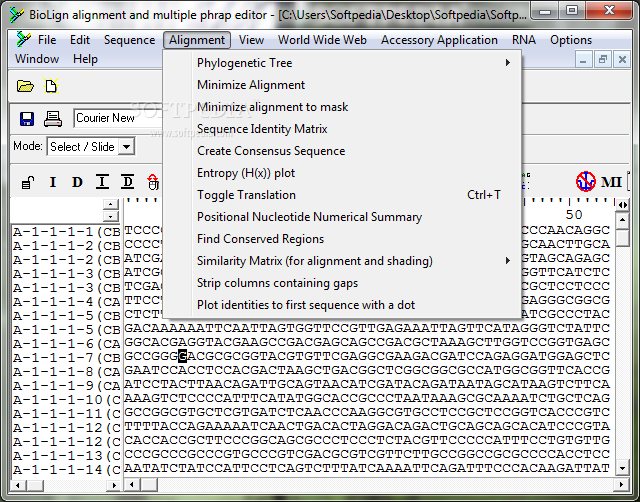Open the Help menu

coord(85,59)
